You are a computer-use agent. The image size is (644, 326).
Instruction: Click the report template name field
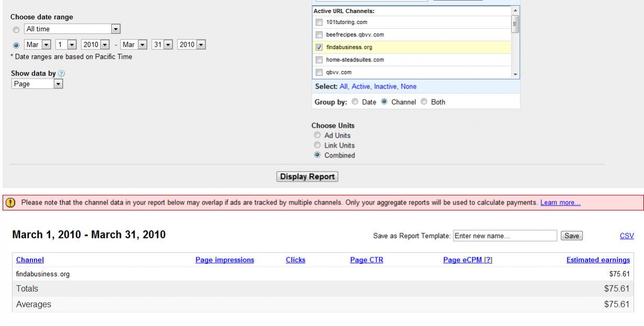coord(505,236)
